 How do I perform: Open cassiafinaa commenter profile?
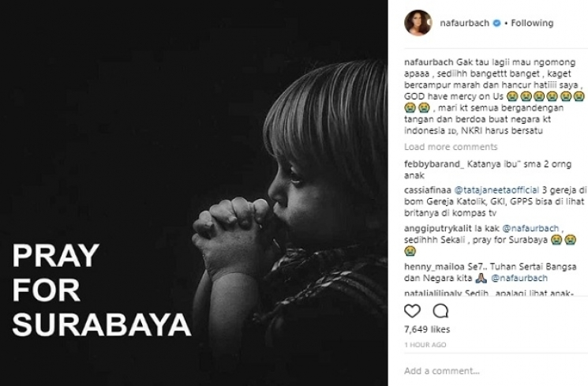pyautogui.click(x=428, y=190)
